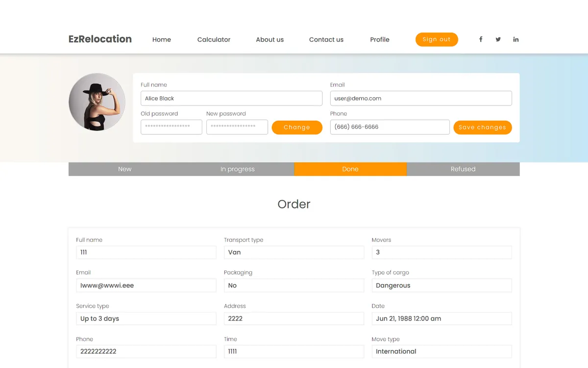Screen dimensions: 588x368
Task: Click the Movers label
Action: coord(382,240)
